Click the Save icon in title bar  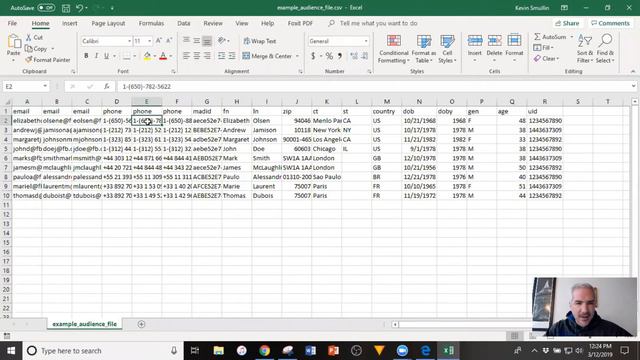click(66, 8)
